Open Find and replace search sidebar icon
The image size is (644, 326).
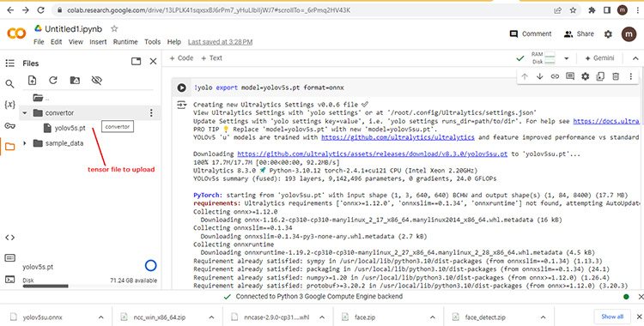[x=9, y=84]
